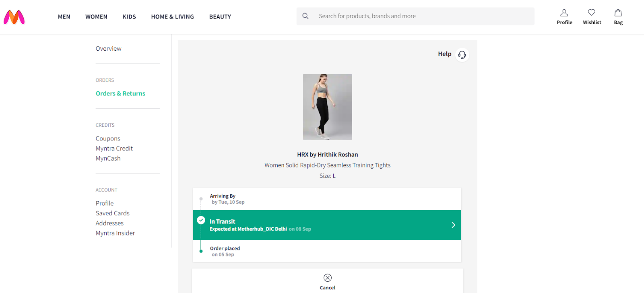Screen dimensions: 644x293
Task: Go to account Overview
Action: (x=108, y=49)
